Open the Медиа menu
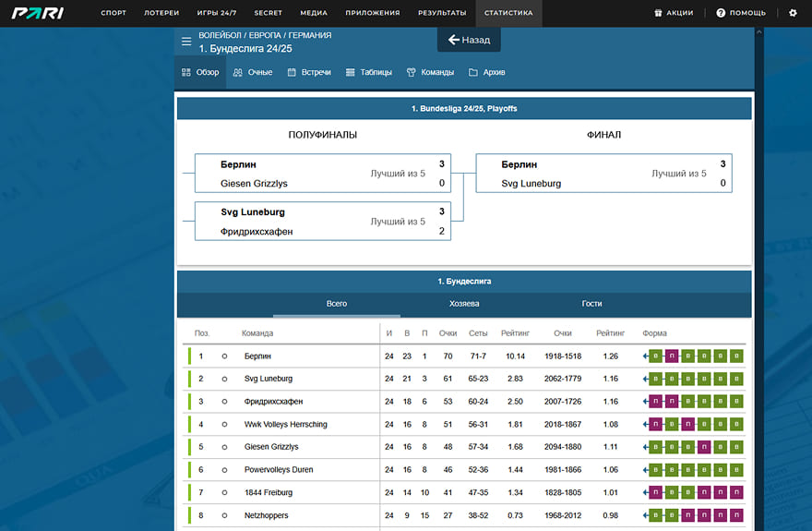 (314, 13)
